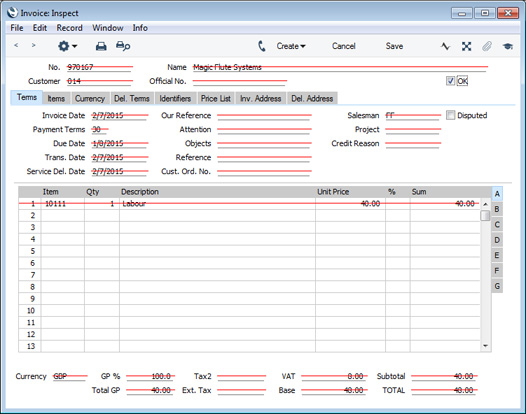Tick the Disputed checkbox

[450, 115]
